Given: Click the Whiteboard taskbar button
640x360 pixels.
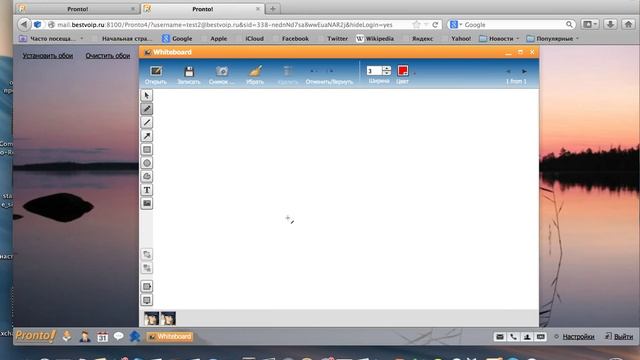Looking at the screenshot, I should click(170, 337).
